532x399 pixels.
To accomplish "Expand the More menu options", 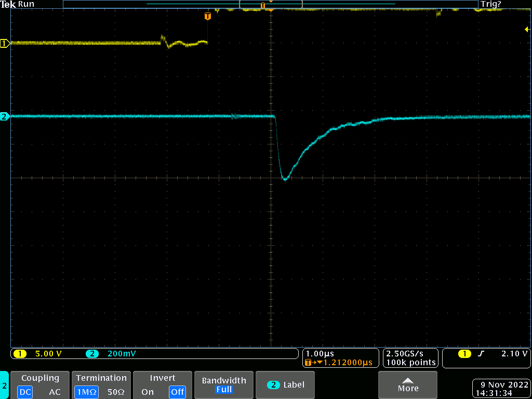I will (408, 385).
